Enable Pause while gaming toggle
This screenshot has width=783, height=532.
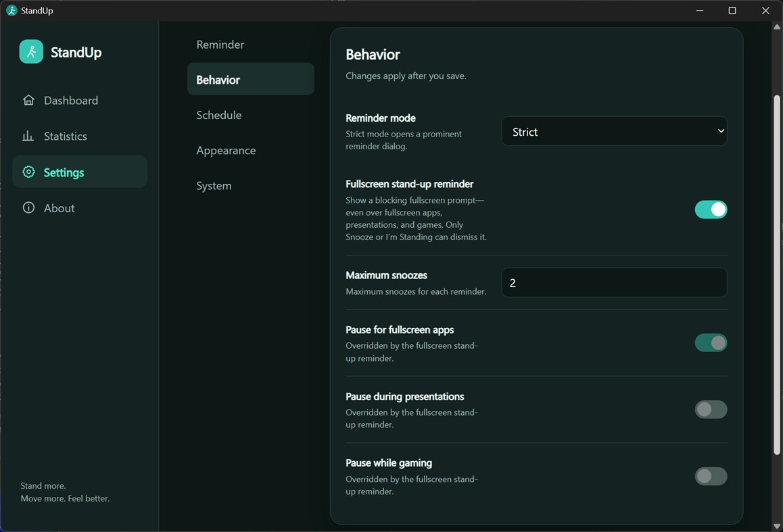pyautogui.click(x=711, y=476)
